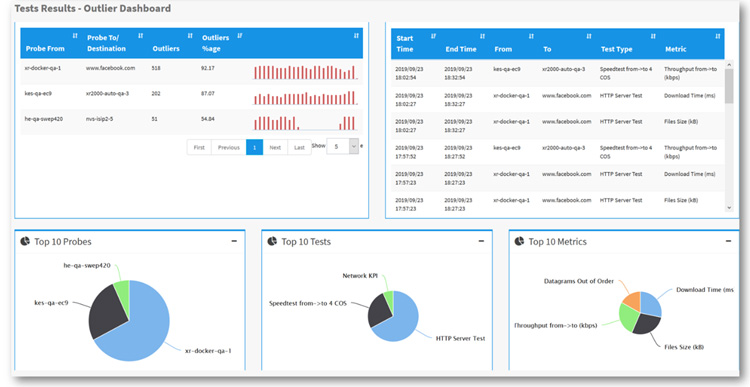Go to Last page of outliers
Viewport: 750px width, 387px height.
coord(299,147)
